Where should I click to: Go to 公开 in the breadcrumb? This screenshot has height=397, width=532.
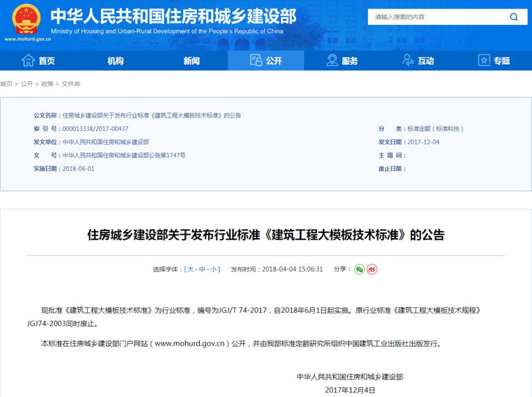pyautogui.click(x=27, y=84)
